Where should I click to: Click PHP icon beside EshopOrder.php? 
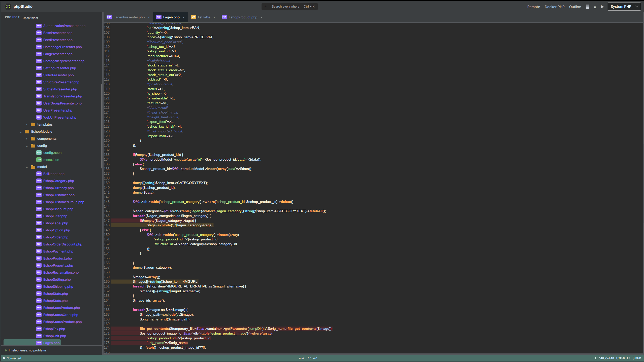pyautogui.click(x=39, y=237)
